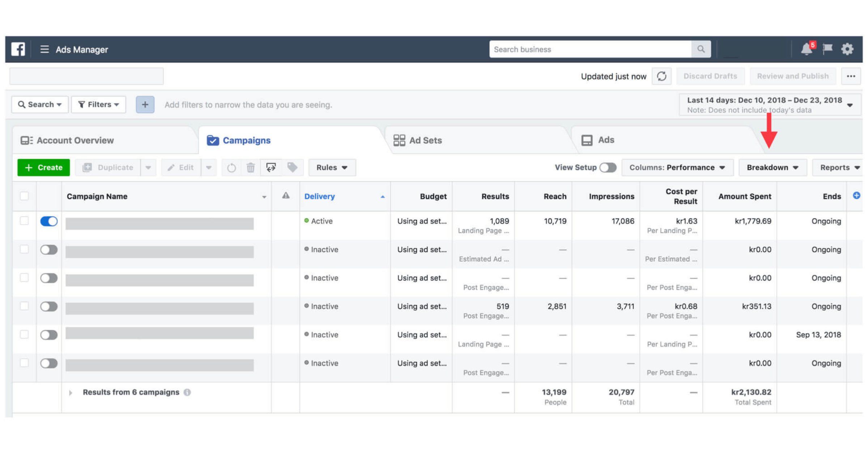Click the trash delete icon
The image size is (868, 456).
(x=251, y=168)
